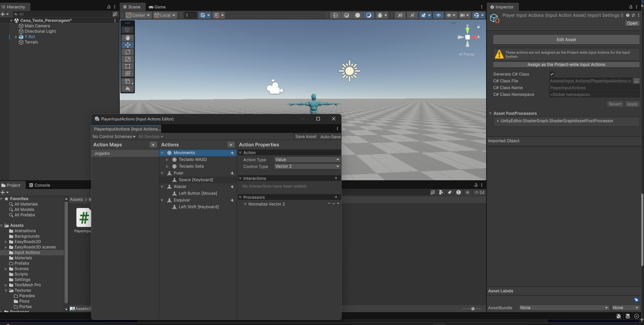Expand the Teclado WASD composite binding

click(x=167, y=160)
